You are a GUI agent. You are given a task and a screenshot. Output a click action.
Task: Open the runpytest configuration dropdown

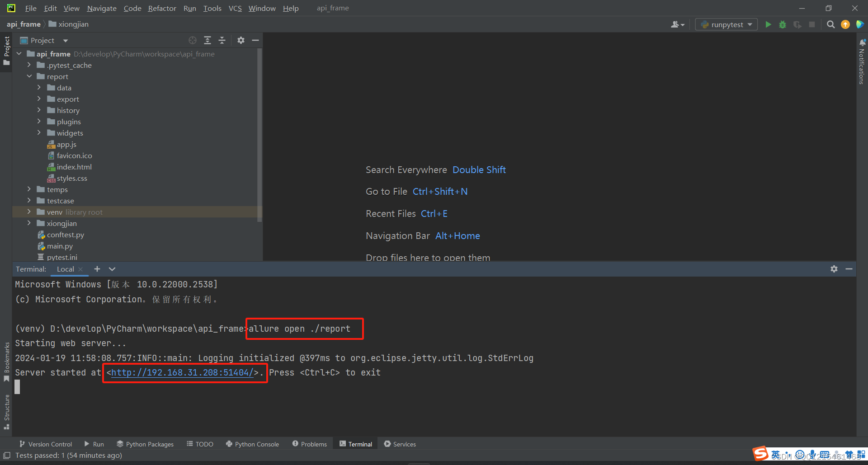pyautogui.click(x=726, y=24)
